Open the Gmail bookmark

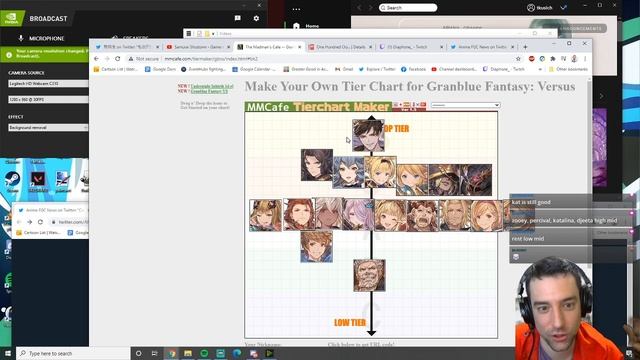[344, 69]
